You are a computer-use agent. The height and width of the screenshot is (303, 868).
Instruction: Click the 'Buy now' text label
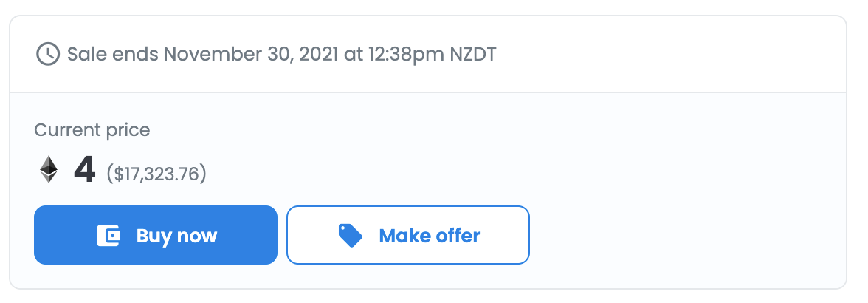tap(176, 236)
